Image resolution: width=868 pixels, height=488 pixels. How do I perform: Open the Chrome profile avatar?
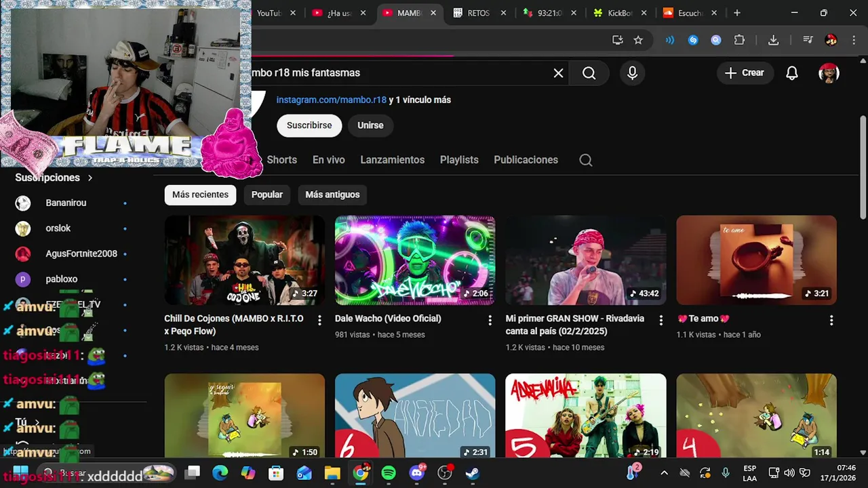(x=831, y=40)
